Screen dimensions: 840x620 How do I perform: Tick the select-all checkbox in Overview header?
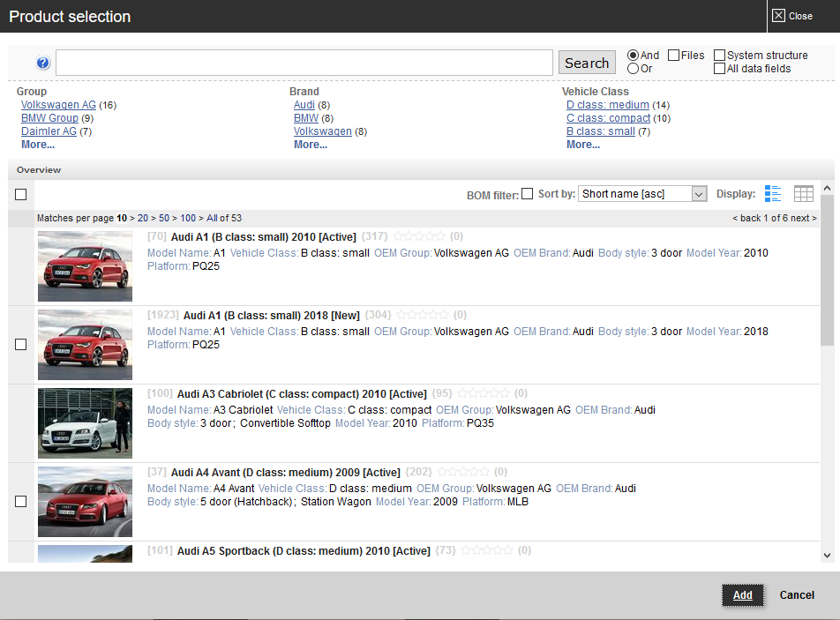pos(21,194)
